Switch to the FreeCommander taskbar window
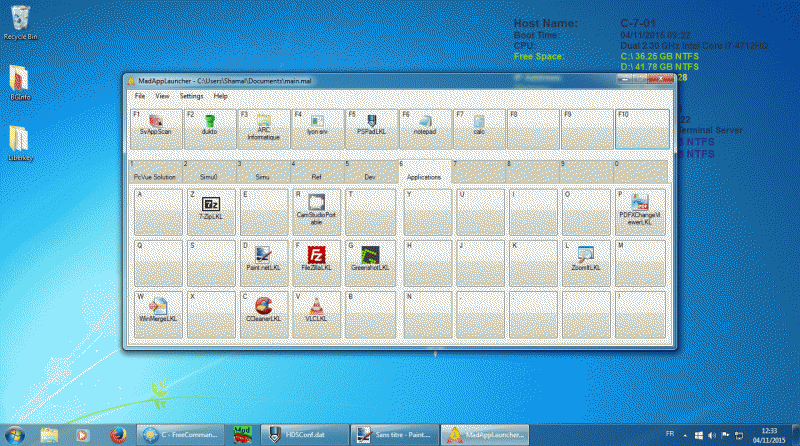This screenshot has height=446, width=800. 180,435
